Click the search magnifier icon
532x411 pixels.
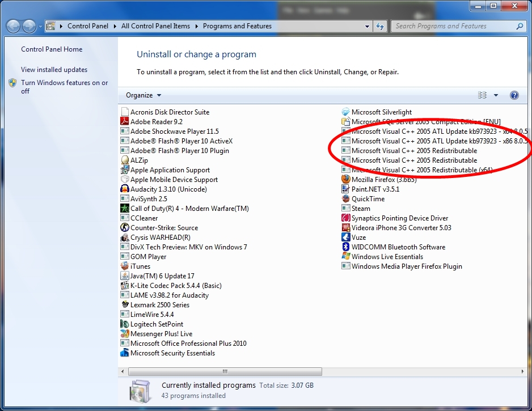[x=520, y=26]
